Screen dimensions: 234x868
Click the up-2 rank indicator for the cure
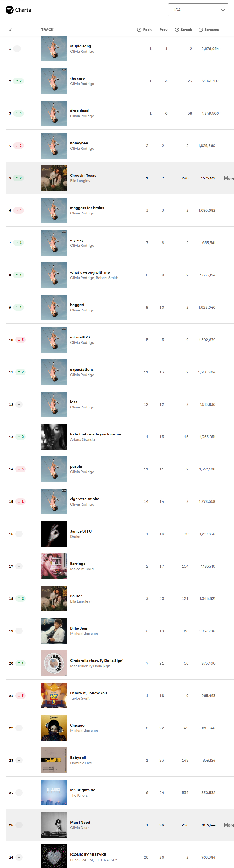(x=18, y=81)
